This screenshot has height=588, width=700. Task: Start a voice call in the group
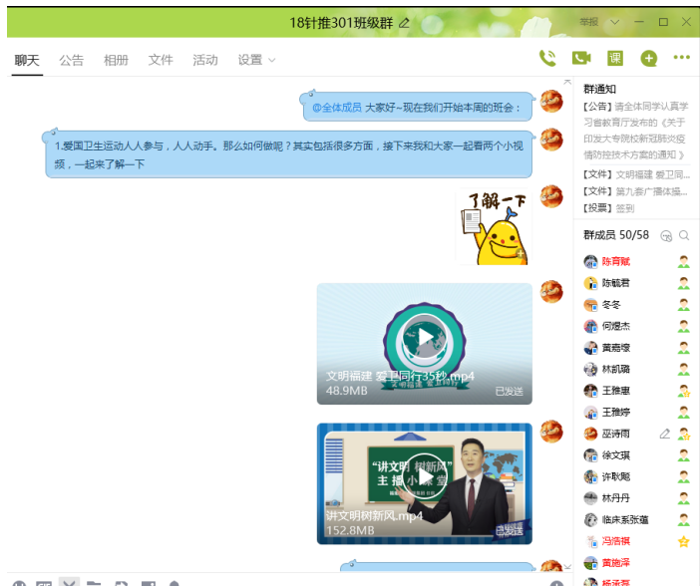pos(547,59)
